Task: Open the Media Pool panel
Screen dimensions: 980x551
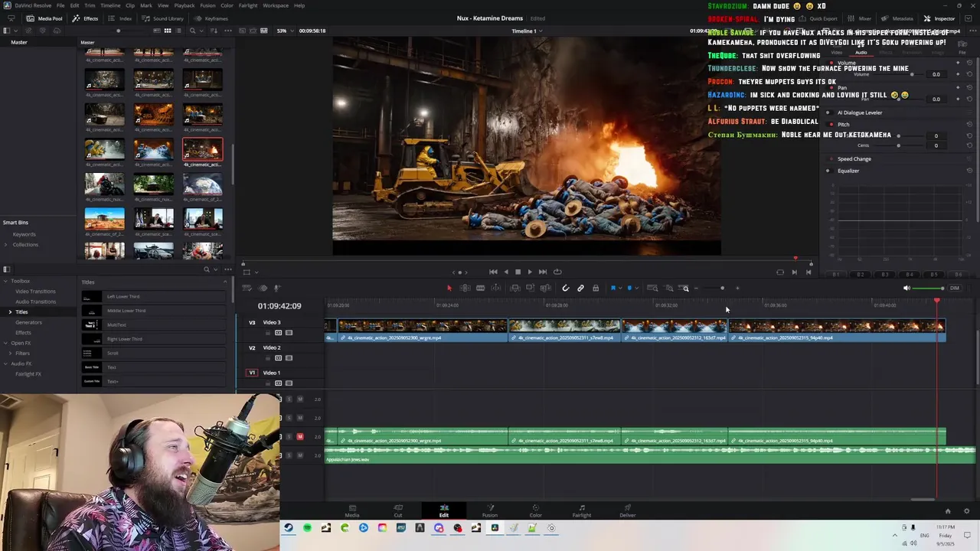Action: tap(44, 18)
